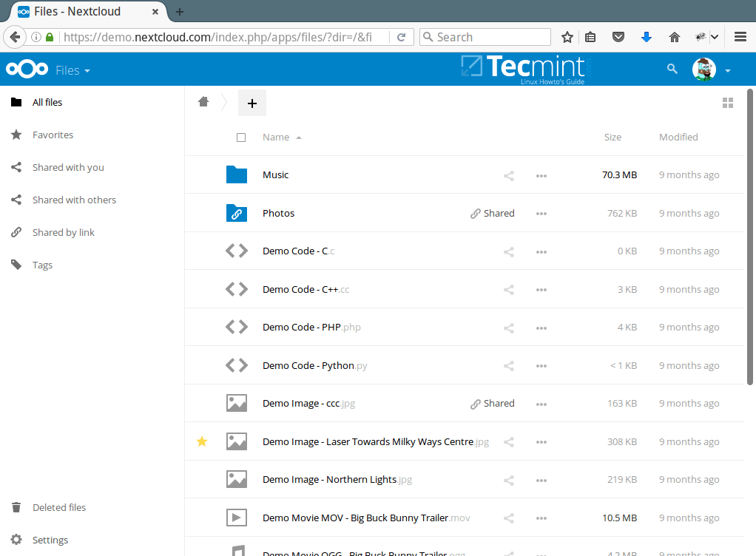
Task: Open the user avatar account dropdown
Action: tap(703, 69)
